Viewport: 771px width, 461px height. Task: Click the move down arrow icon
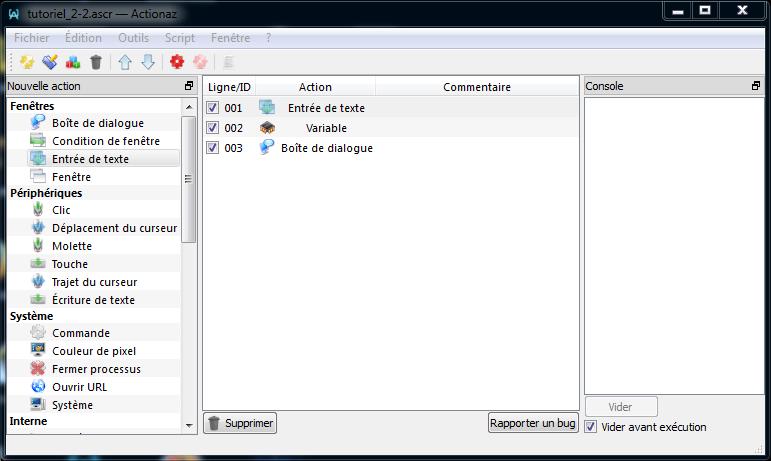[x=147, y=62]
